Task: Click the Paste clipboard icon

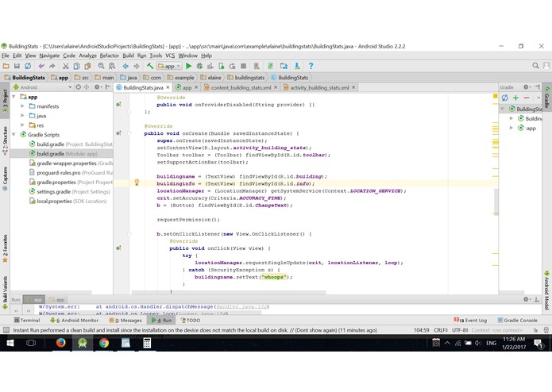Action: [x=87, y=66]
